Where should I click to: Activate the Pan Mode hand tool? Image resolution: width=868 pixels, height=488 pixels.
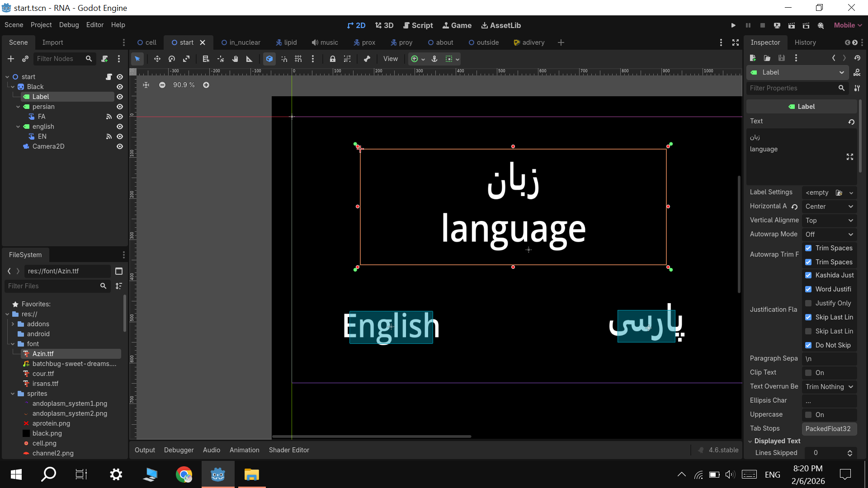point(235,59)
